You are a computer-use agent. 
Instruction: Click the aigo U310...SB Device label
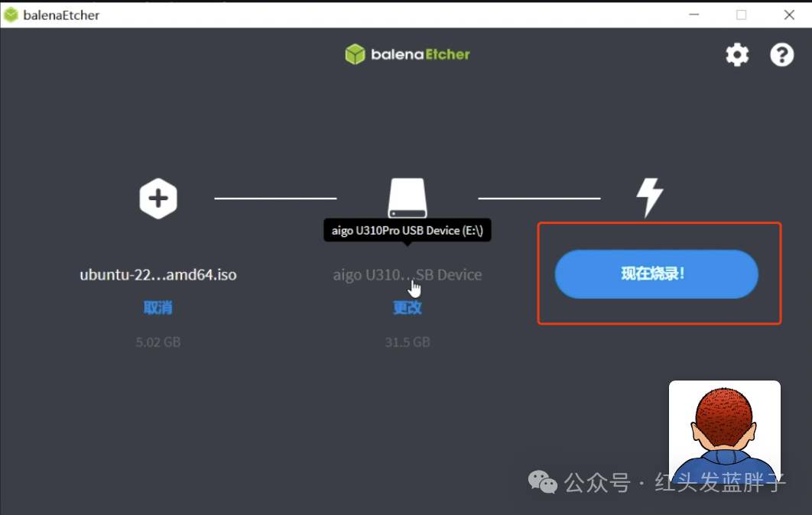click(x=407, y=274)
